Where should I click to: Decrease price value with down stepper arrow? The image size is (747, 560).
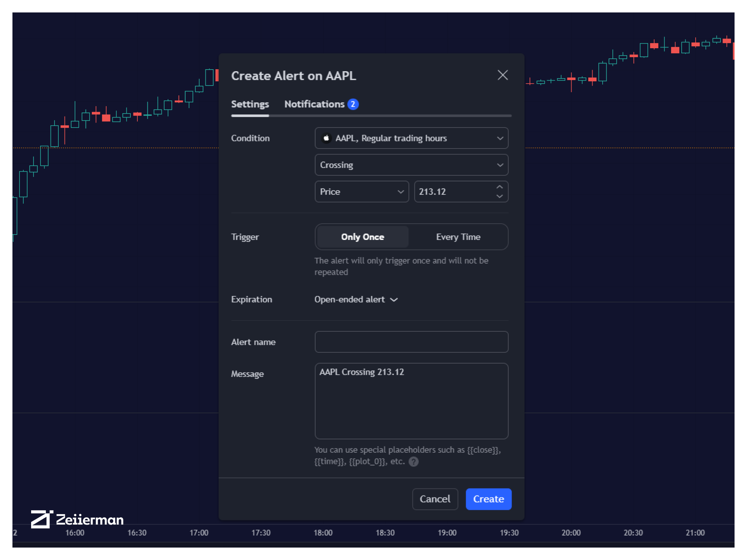[x=500, y=196]
